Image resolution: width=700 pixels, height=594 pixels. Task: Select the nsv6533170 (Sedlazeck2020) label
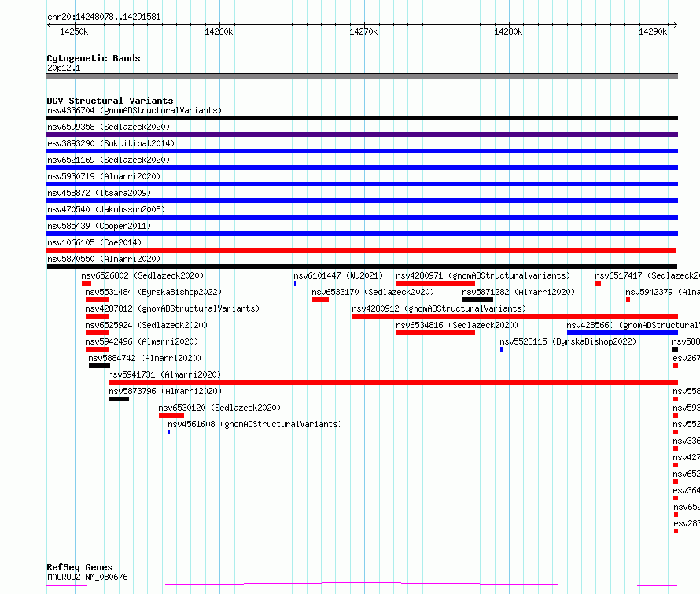373,292
